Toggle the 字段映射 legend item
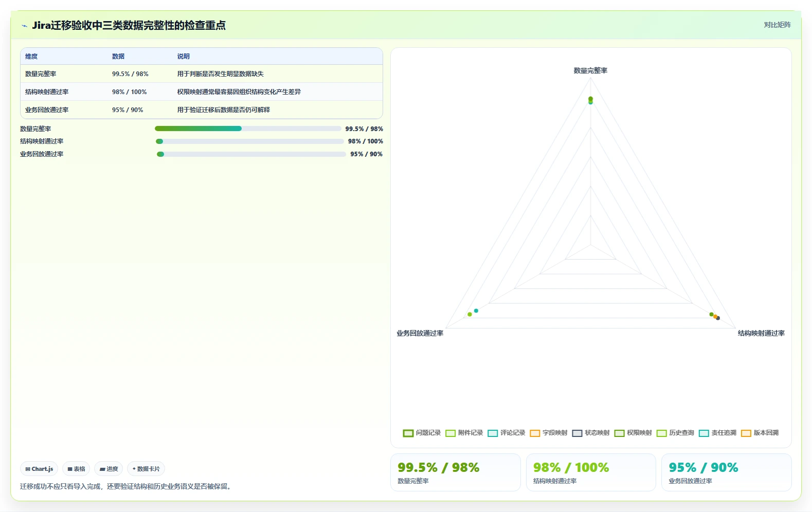The image size is (812, 512). pyautogui.click(x=548, y=433)
